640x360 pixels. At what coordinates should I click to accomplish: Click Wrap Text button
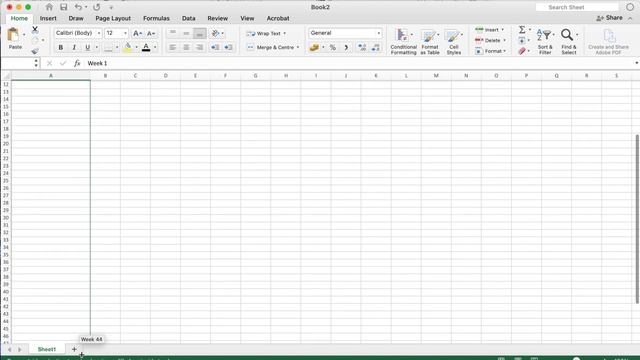(266, 33)
